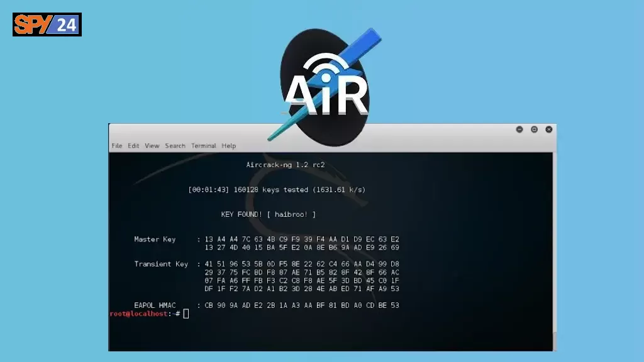Open the Search menu

175,146
